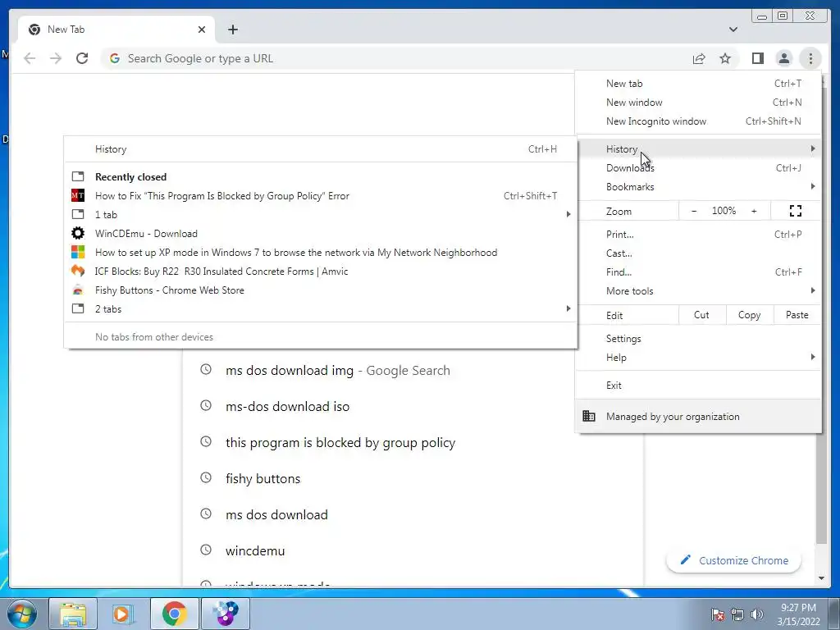Click the fullscreen icon in Zoom row
Image resolution: width=840 pixels, height=630 pixels.
pyautogui.click(x=796, y=211)
